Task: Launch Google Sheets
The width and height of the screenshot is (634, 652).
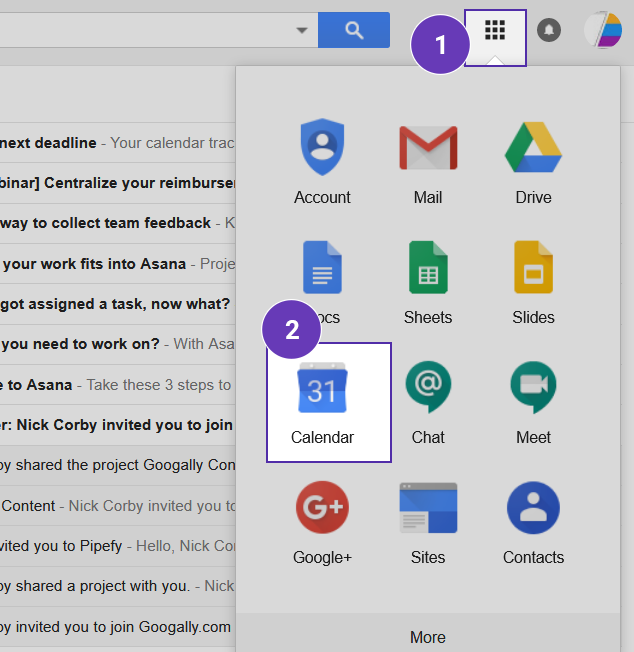Action: (428, 283)
